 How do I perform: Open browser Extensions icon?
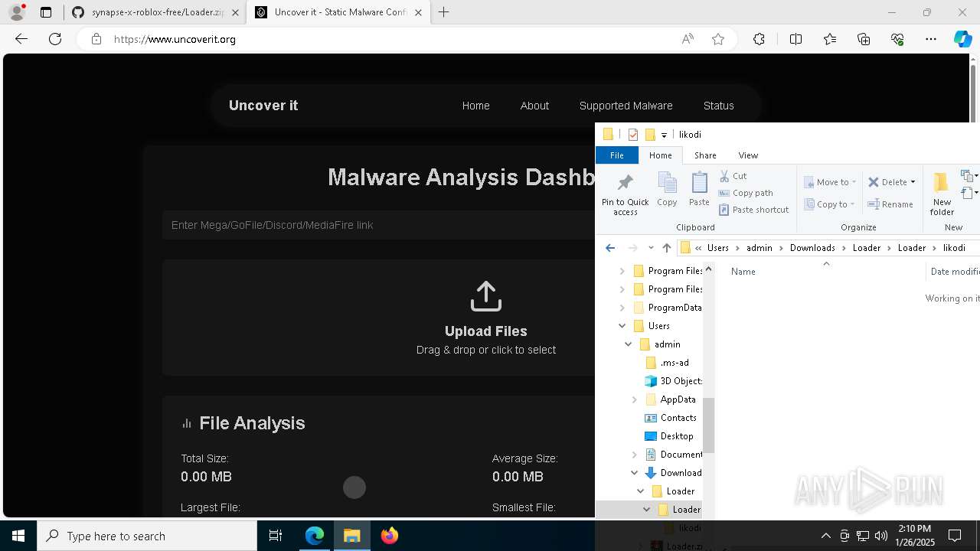point(759,39)
